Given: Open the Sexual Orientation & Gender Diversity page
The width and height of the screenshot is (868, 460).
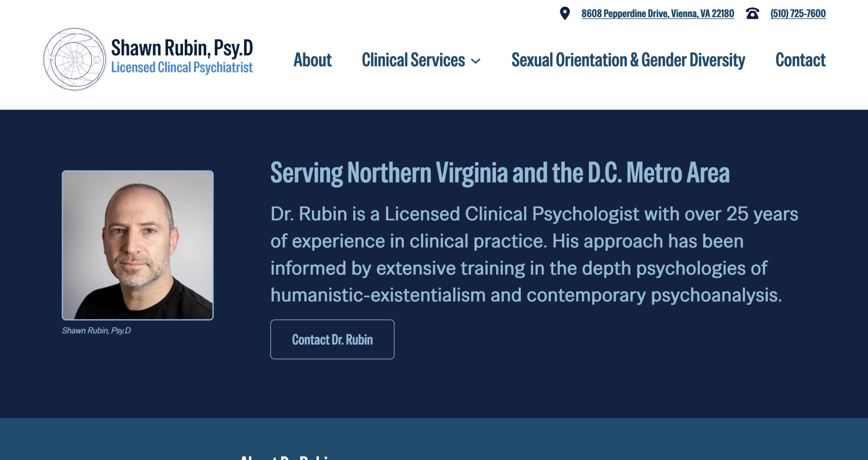Looking at the screenshot, I should 628,60.
